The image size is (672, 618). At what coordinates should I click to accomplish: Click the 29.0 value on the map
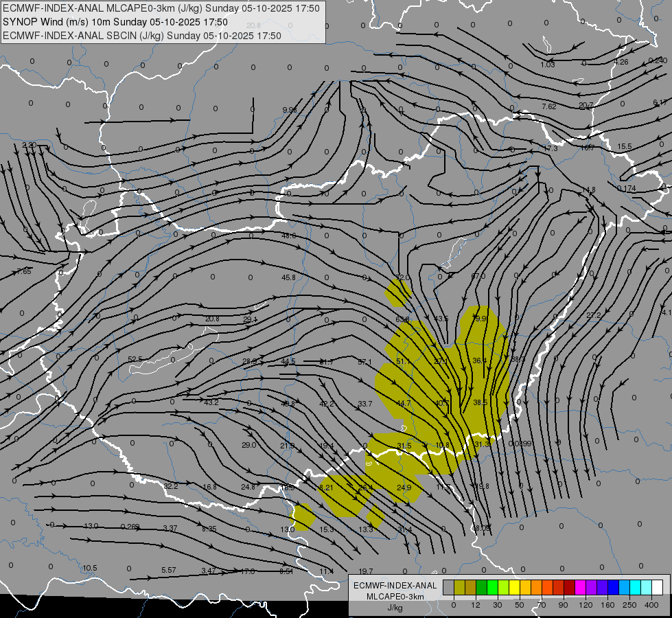(249, 445)
